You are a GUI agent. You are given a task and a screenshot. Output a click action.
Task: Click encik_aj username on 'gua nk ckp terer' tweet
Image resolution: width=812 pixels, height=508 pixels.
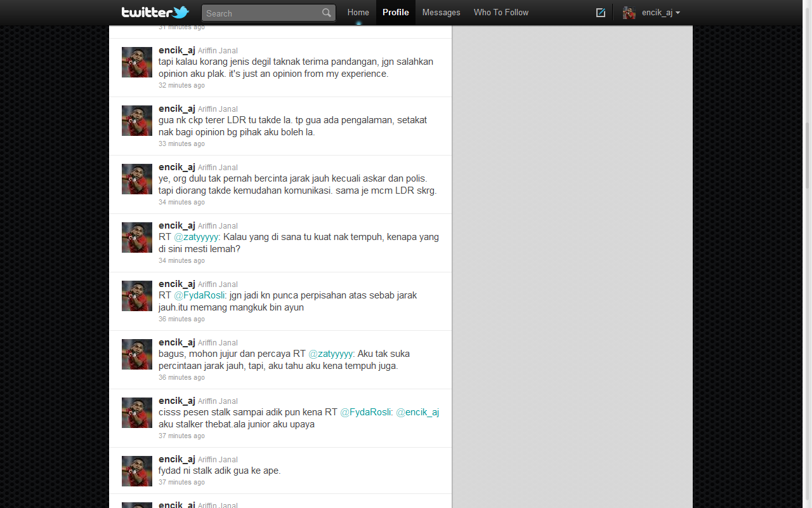(176, 109)
